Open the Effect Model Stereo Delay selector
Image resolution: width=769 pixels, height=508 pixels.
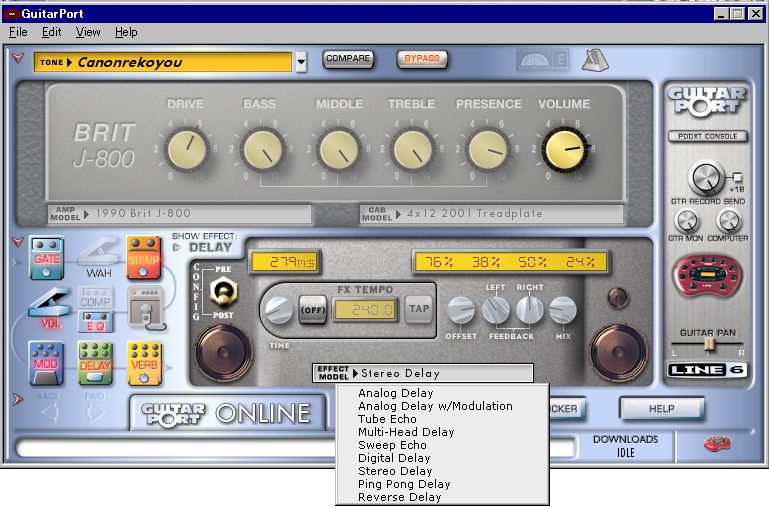[423, 373]
